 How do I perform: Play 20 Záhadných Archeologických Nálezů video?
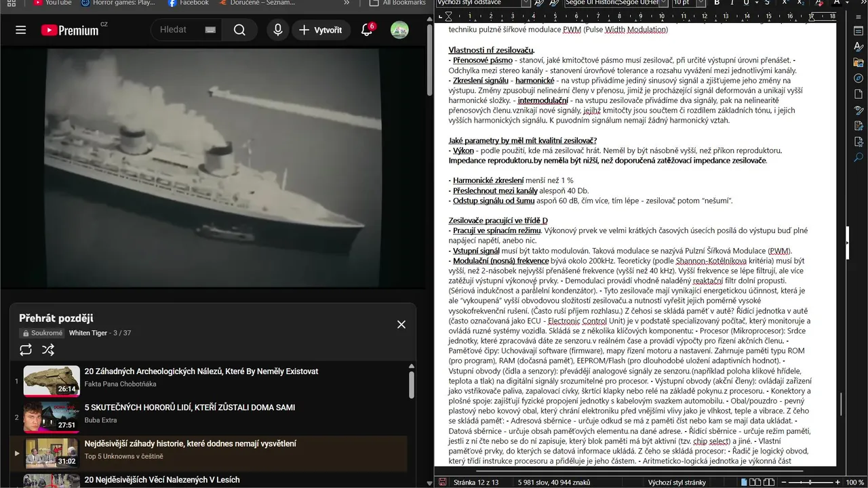click(201, 371)
